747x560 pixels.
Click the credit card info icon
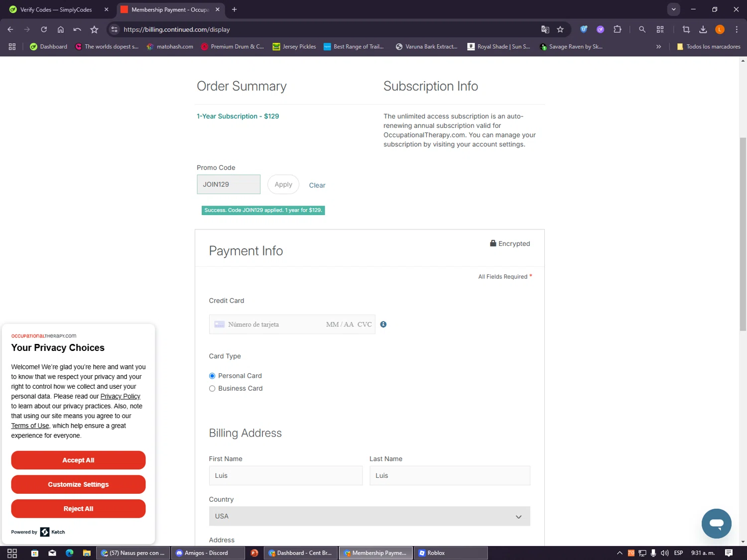tap(383, 325)
